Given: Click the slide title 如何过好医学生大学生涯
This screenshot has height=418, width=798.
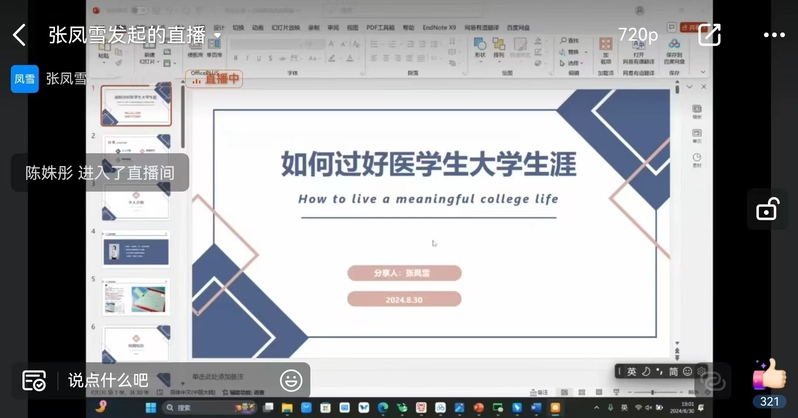Looking at the screenshot, I should (428, 163).
